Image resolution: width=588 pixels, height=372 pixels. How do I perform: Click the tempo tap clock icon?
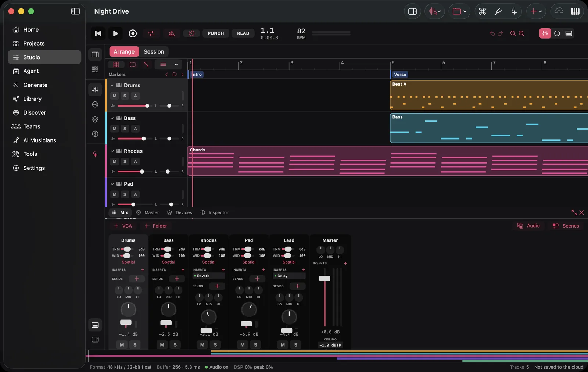191,33
